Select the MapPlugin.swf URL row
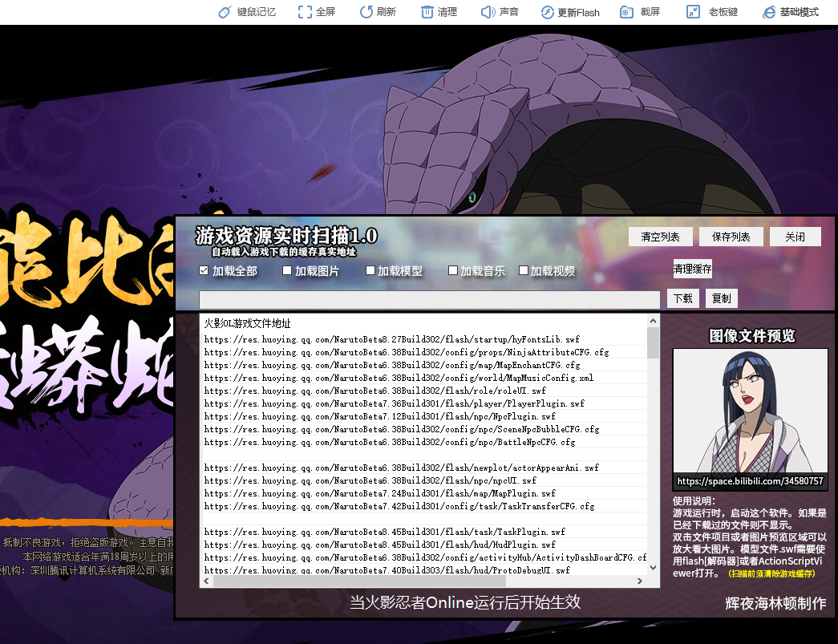 click(x=424, y=493)
